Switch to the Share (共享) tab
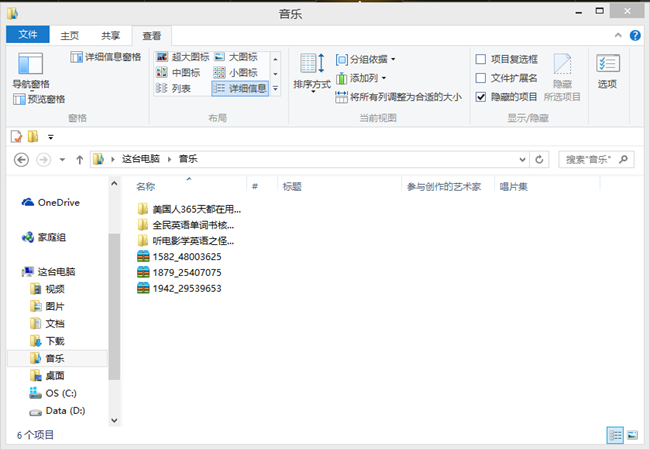650x450 pixels. (110, 36)
